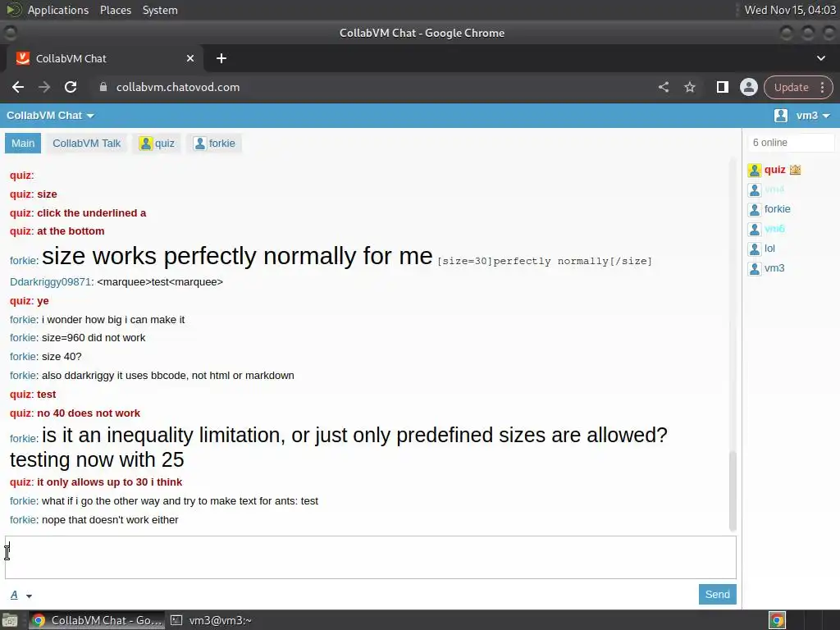Switch to Chrome window in taskbar
840x630 pixels.
tap(97, 620)
